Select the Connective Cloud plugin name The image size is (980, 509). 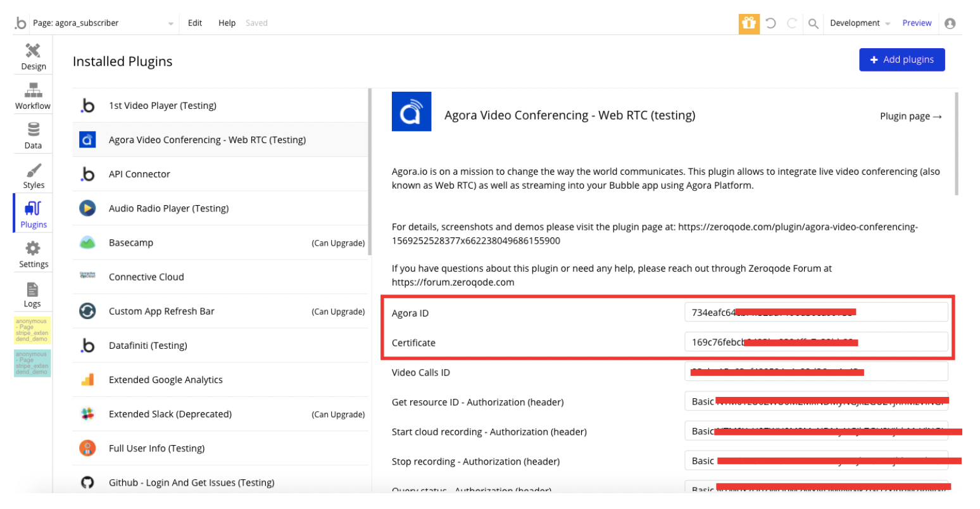146,277
